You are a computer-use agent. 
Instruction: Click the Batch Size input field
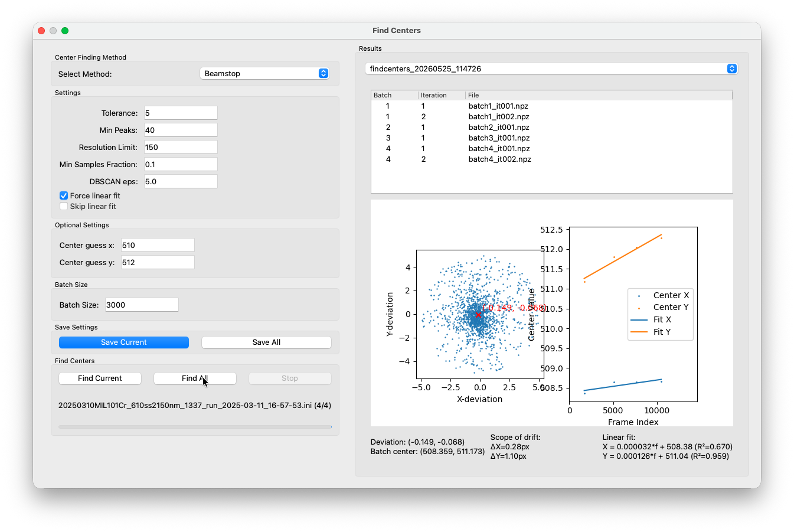[x=142, y=305]
